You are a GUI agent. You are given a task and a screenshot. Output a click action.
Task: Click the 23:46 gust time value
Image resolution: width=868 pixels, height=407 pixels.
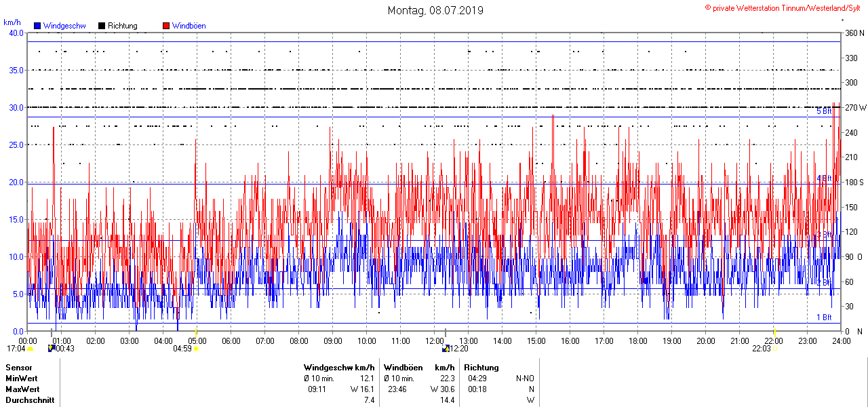tap(399, 389)
